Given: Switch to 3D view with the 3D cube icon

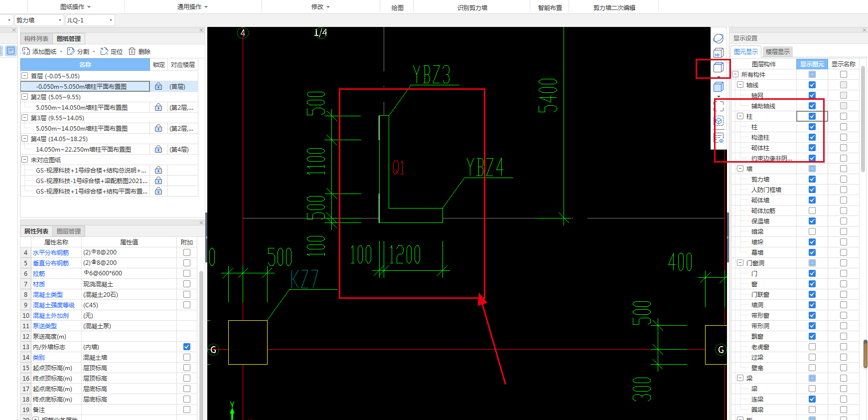Looking at the screenshot, I should tap(718, 53).
